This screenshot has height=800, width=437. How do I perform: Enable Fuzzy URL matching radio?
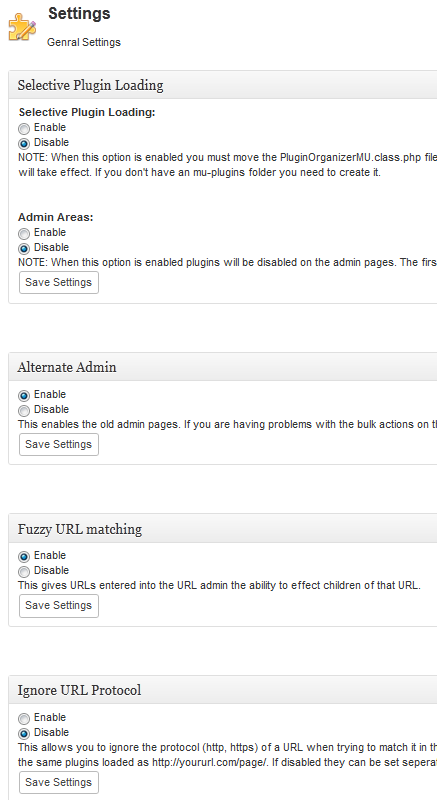click(x=24, y=557)
